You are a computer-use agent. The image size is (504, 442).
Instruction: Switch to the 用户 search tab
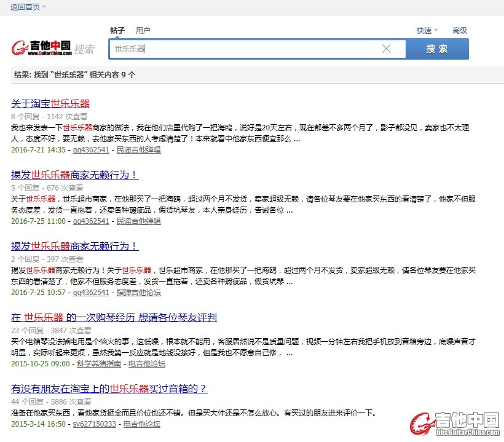coord(143,30)
